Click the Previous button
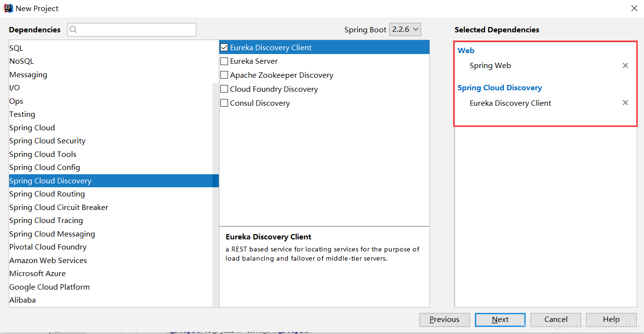Screen dimensions: 644x334 tap(444, 320)
